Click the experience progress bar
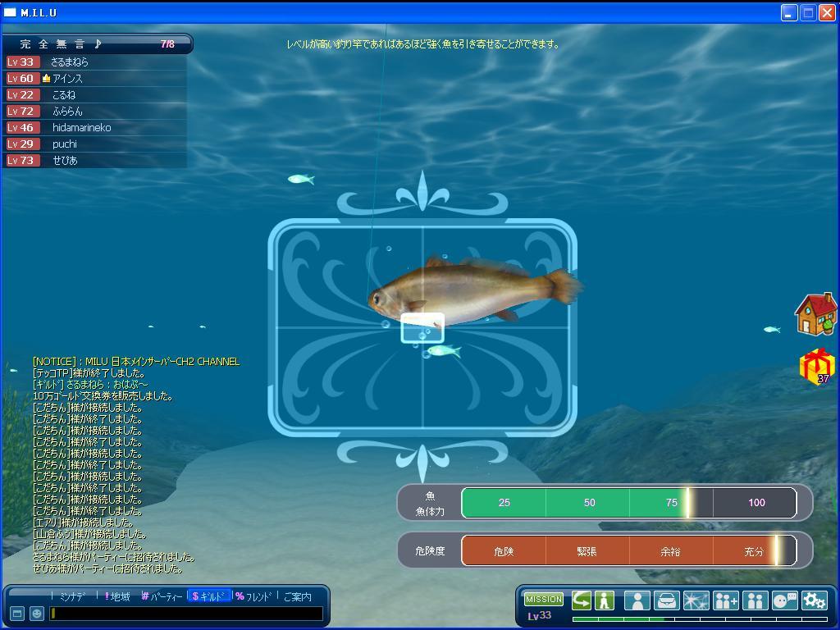Image resolution: width=840 pixels, height=630 pixels. coord(701,620)
